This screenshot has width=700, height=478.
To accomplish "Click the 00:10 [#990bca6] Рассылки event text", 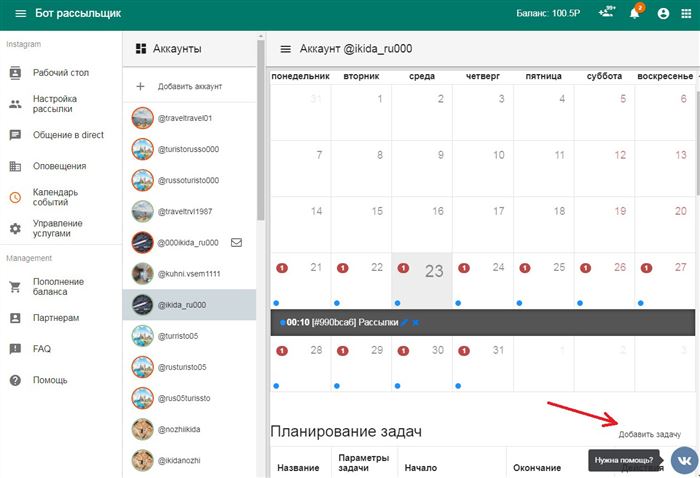I will 342,322.
